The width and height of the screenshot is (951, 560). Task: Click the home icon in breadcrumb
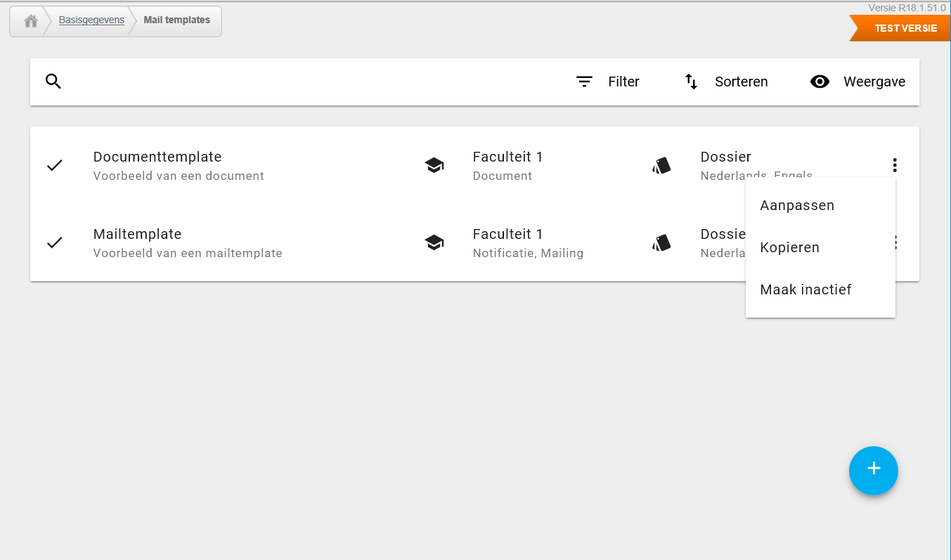tap(31, 21)
